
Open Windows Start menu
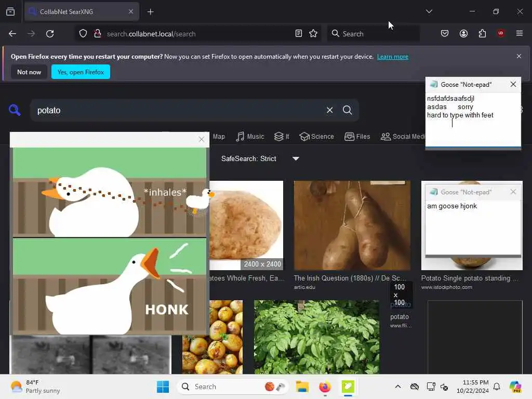click(x=163, y=387)
